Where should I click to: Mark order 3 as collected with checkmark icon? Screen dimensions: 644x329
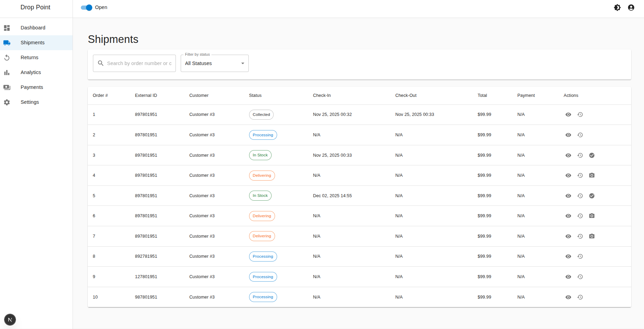[x=592, y=155]
